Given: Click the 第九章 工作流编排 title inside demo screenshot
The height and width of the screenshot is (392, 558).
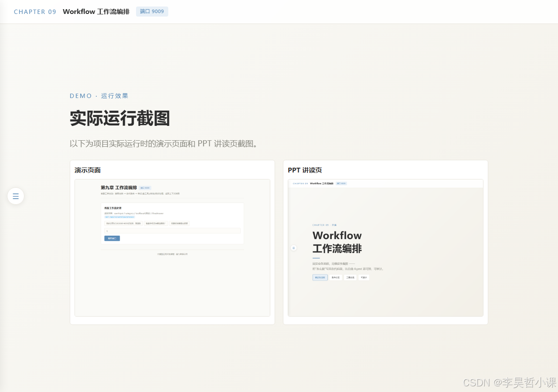Looking at the screenshot, I should 119,188.
